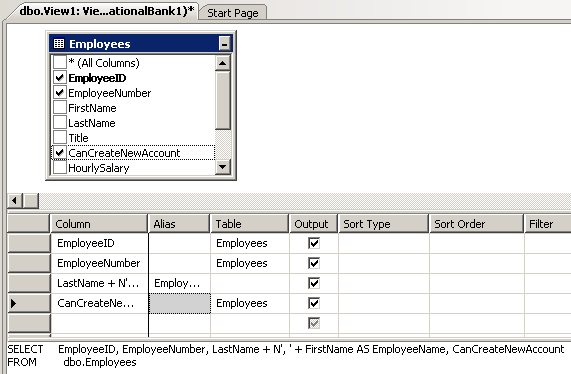The width and height of the screenshot is (571, 374).
Task: Select the empty grid row header
Action: click(x=29, y=323)
